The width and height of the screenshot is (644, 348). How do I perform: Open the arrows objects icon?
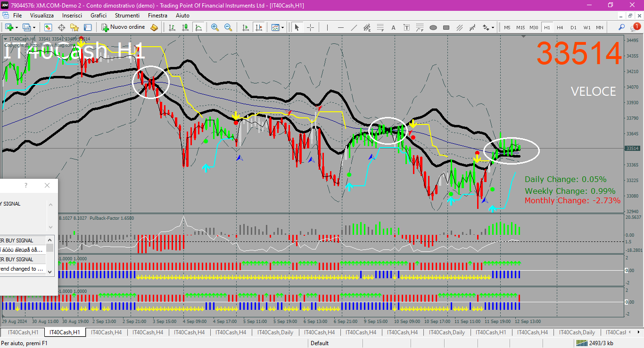tap(485, 27)
